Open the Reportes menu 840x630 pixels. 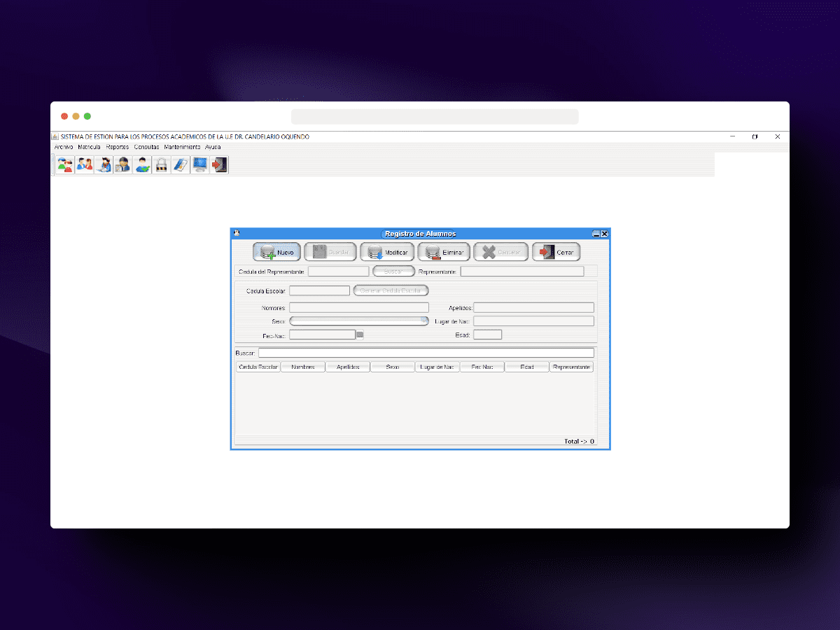[x=117, y=147]
